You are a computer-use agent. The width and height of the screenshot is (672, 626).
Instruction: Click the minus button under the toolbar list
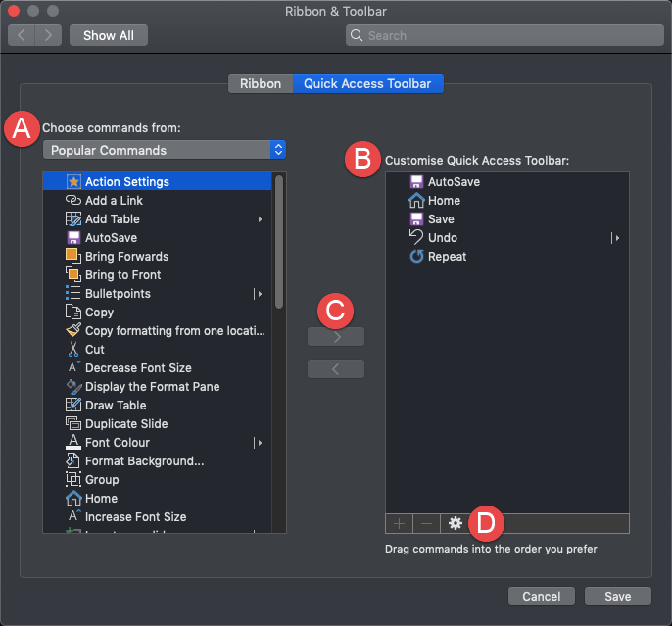click(x=426, y=523)
